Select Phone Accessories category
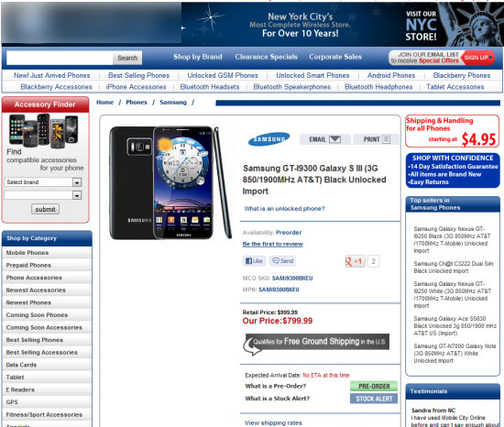The width and height of the screenshot is (504, 427). point(47,278)
